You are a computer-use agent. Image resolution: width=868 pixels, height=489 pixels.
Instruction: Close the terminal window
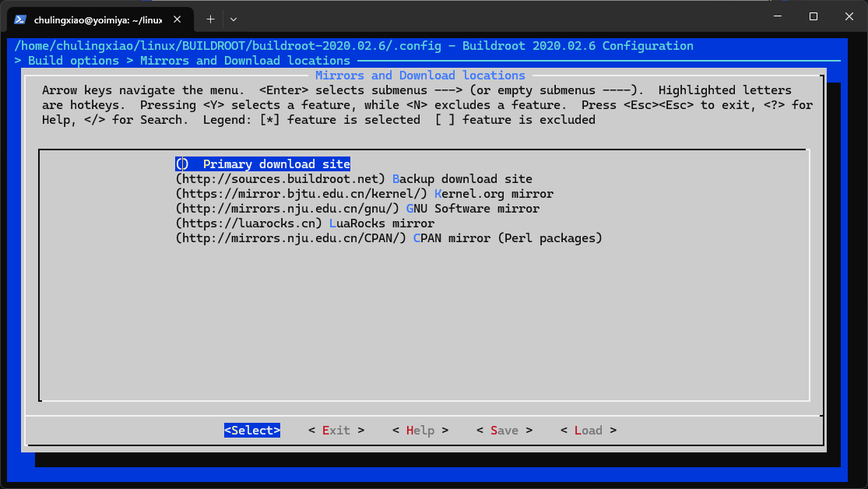tap(849, 16)
